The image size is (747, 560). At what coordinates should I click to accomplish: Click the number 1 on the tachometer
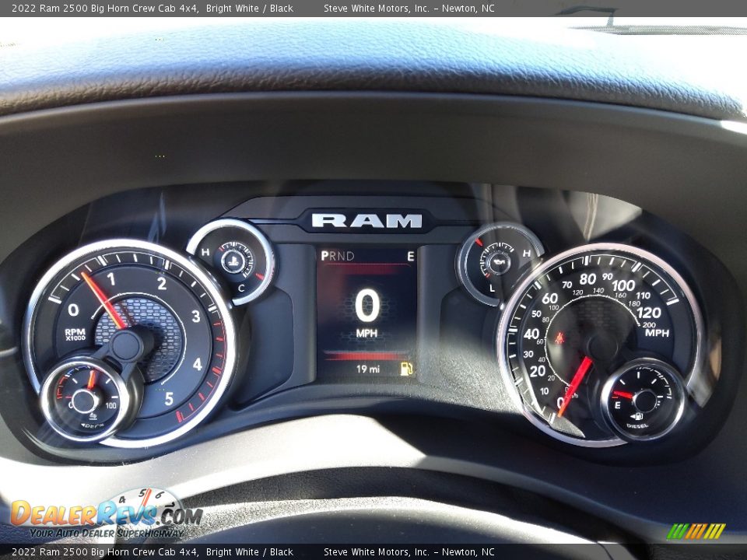pos(111,278)
